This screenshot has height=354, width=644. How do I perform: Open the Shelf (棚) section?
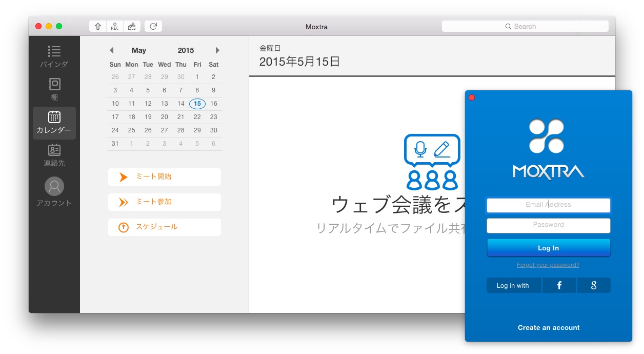coord(54,90)
